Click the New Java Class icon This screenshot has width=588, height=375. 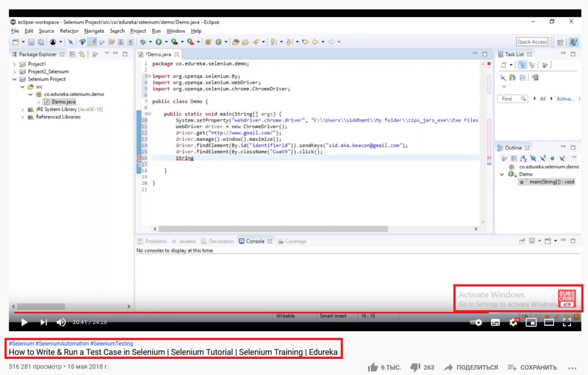[x=219, y=42]
